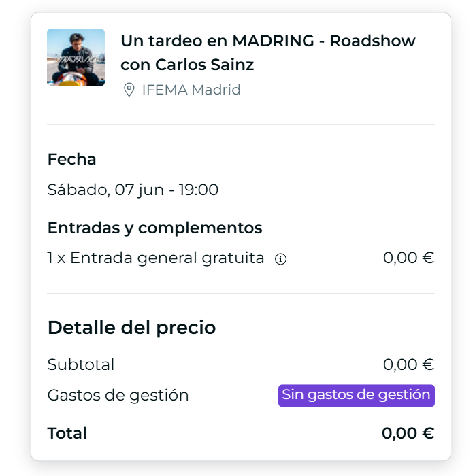The image size is (475, 476).
Task: Select the Subtotal 0,00 € value
Action: (409, 364)
